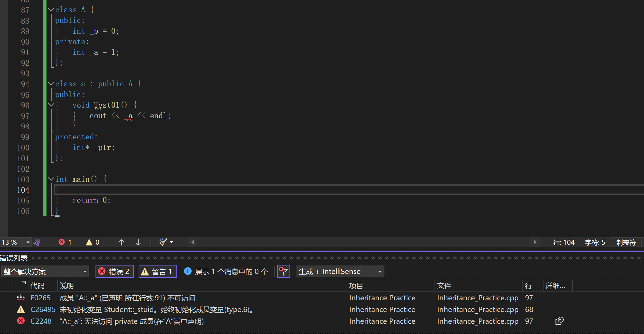
Task: Click horizontal scrollbar right arrow in editor
Action: click(x=535, y=242)
